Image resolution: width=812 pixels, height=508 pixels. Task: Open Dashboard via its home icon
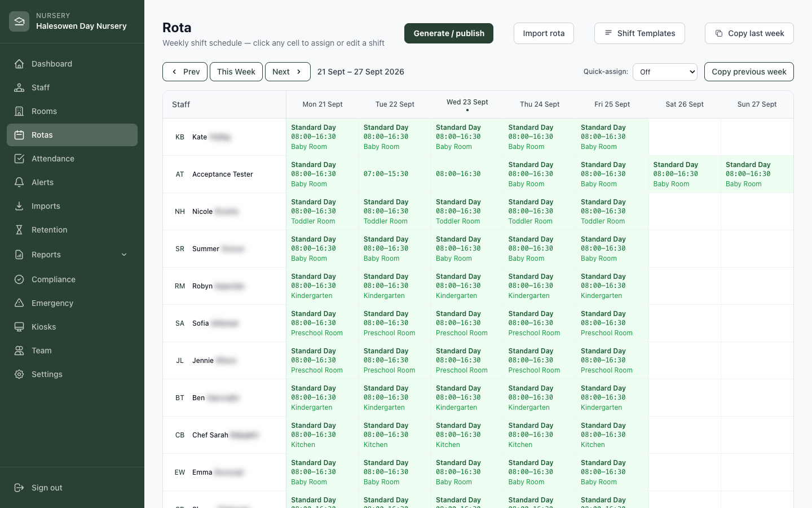pos(19,64)
